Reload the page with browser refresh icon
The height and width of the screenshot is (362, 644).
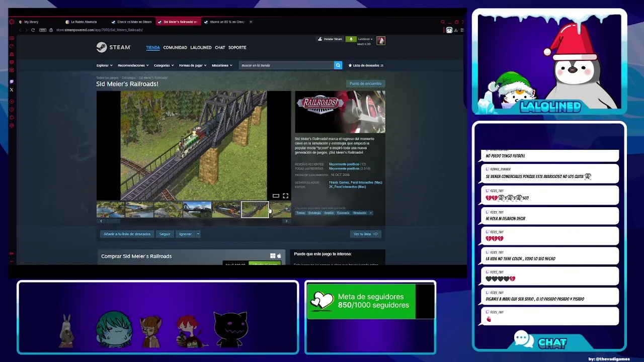point(33,30)
